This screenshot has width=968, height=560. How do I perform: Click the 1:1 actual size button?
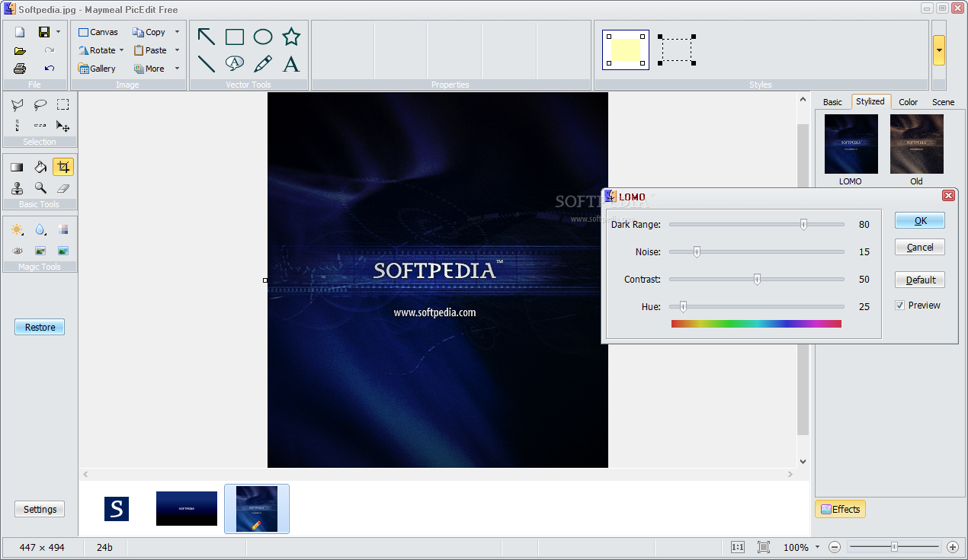coord(738,547)
